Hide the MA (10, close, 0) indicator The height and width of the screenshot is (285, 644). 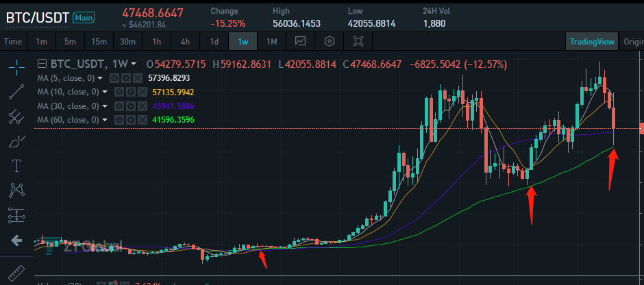(x=119, y=92)
